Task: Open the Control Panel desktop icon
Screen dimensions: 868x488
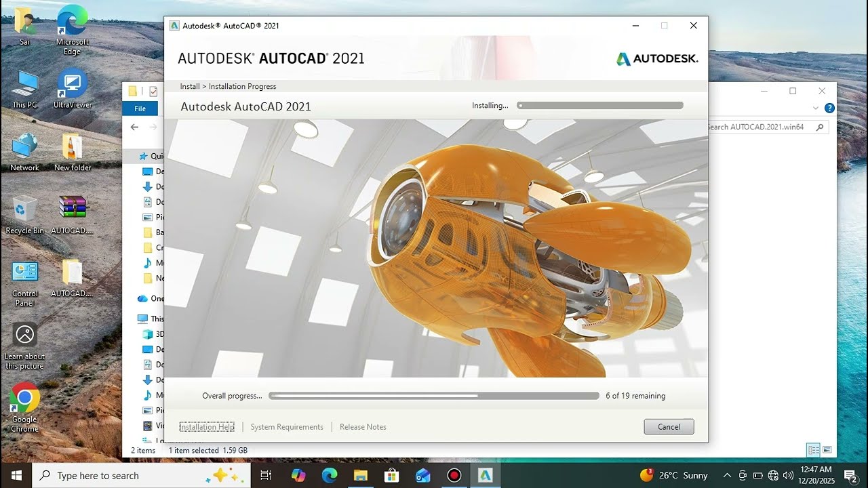Action: click(x=24, y=283)
